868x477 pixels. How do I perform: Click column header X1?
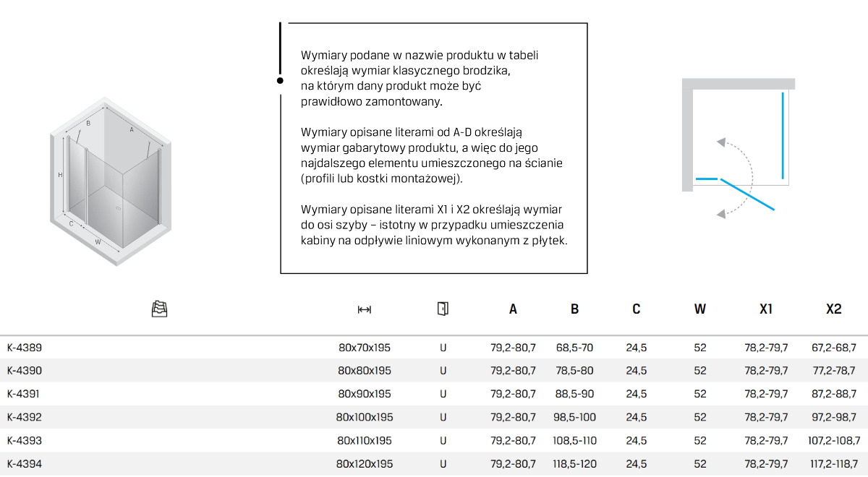766,309
